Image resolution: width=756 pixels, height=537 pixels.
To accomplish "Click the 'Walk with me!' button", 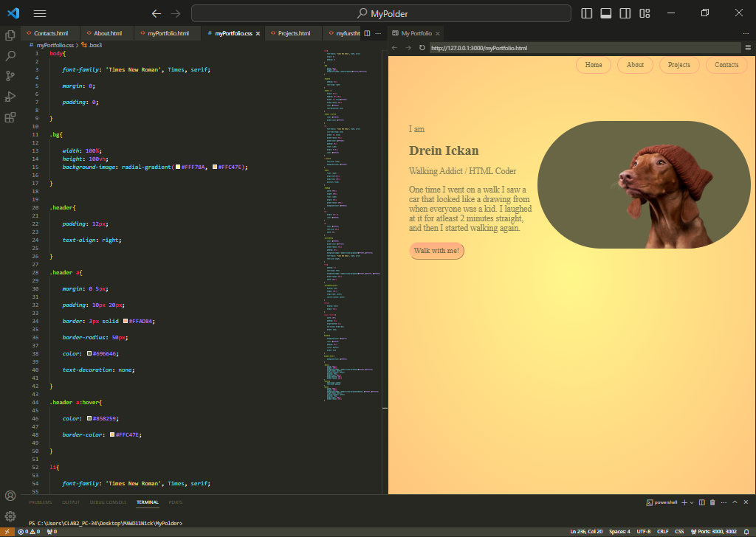I will [436, 251].
